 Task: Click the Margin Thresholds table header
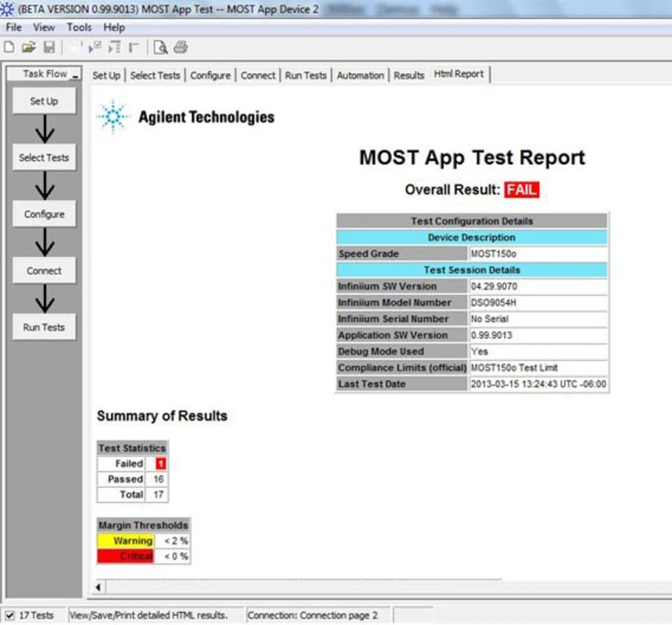(143, 525)
